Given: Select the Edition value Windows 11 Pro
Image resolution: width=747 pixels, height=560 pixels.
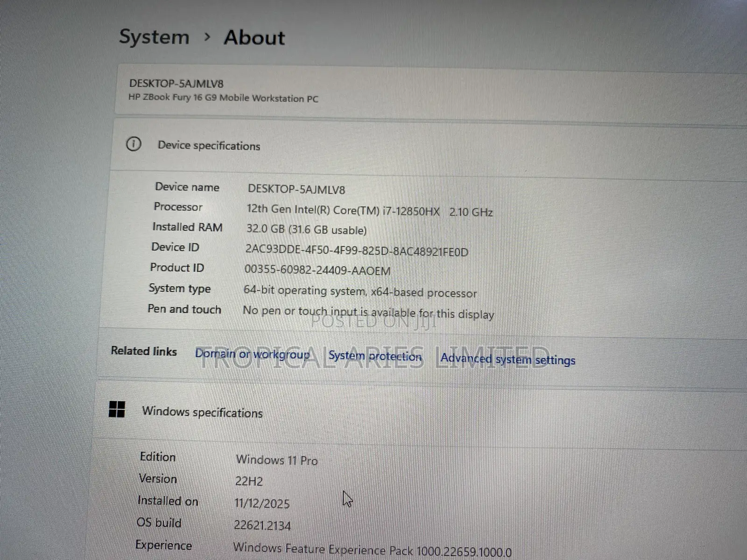Looking at the screenshot, I should pyautogui.click(x=277, y=460).
